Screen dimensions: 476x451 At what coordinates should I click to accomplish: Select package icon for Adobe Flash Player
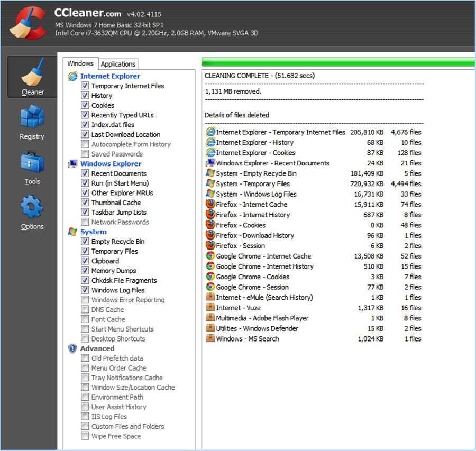click(x=210, y=317)
